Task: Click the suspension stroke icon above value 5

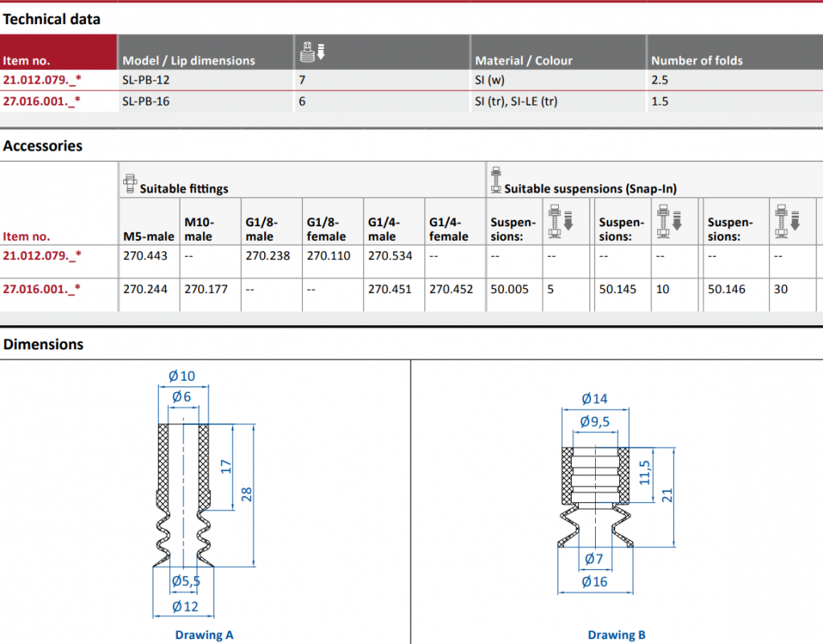Action: pyautogui.click(x=560, y=221)
